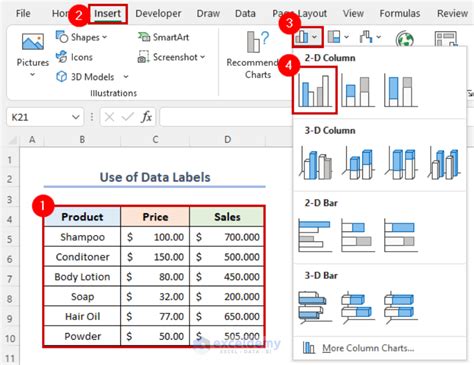Select 3-D Stacked Column chart
Image resolution: width=474 pixels, height=365 pixels.
(x=358, y=164)
